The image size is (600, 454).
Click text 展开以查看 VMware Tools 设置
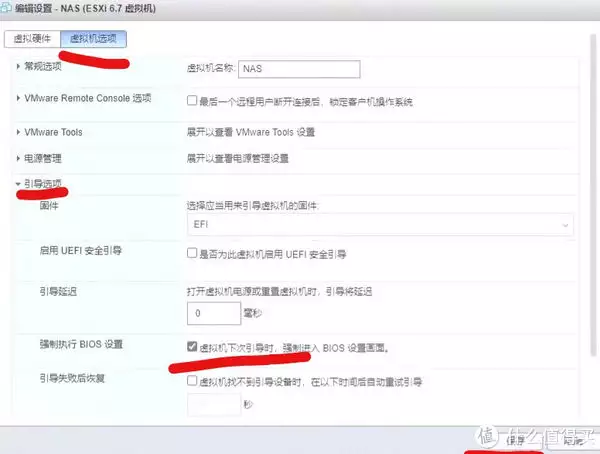[251, 132]
